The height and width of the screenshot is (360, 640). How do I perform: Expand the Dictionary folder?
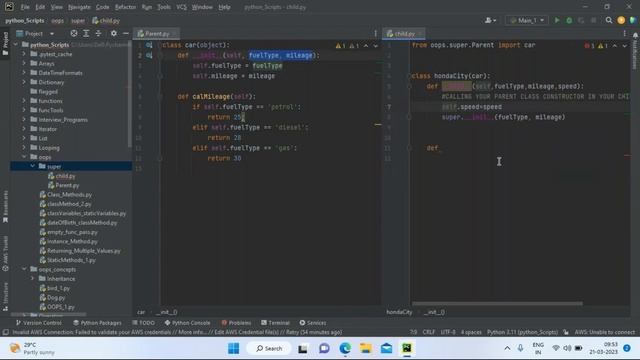tap(24, 82)
